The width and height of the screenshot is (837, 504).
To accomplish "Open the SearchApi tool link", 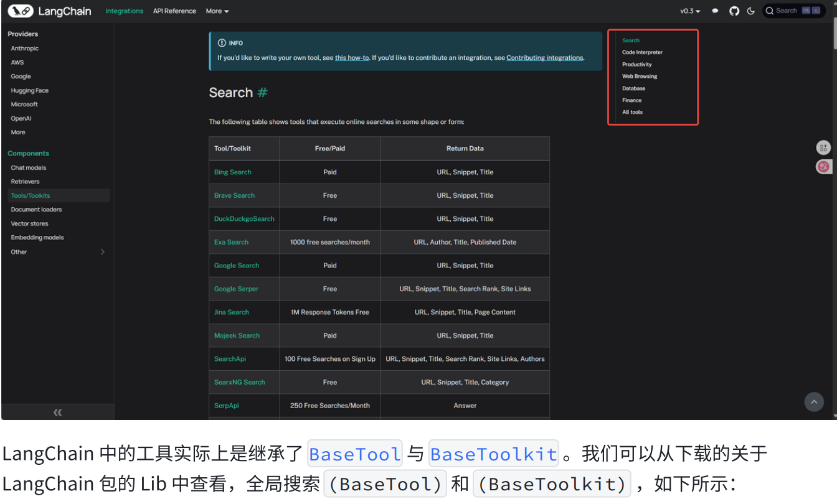I will 230,359.
